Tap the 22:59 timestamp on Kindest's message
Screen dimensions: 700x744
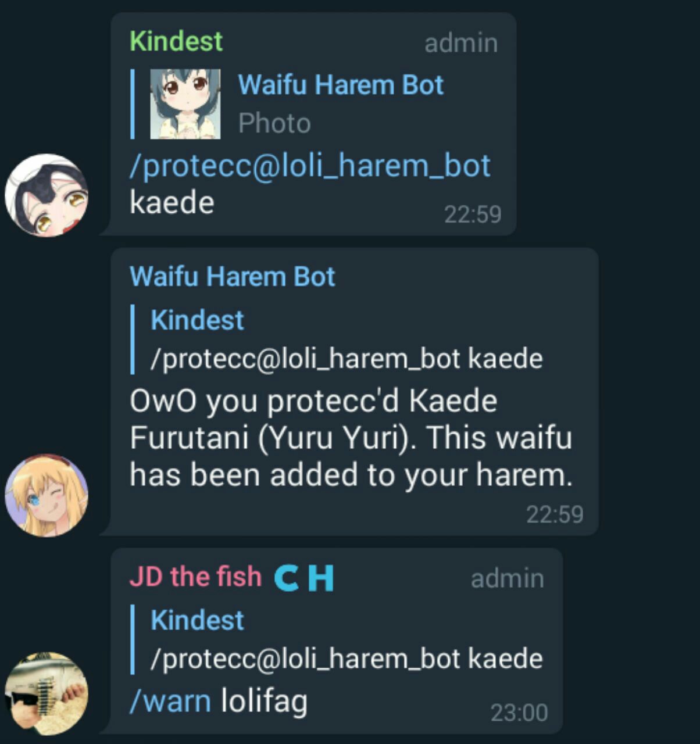click(x=473, y=214)
